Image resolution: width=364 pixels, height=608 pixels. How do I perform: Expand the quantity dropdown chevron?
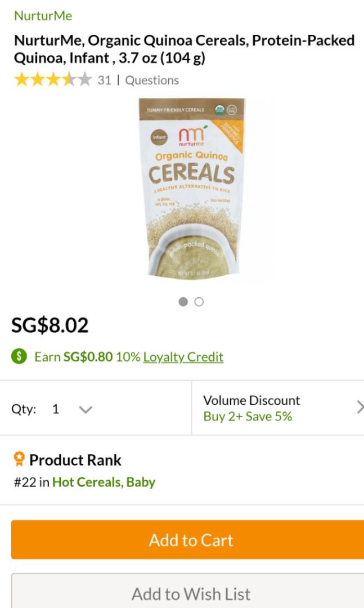click(86, 409)
